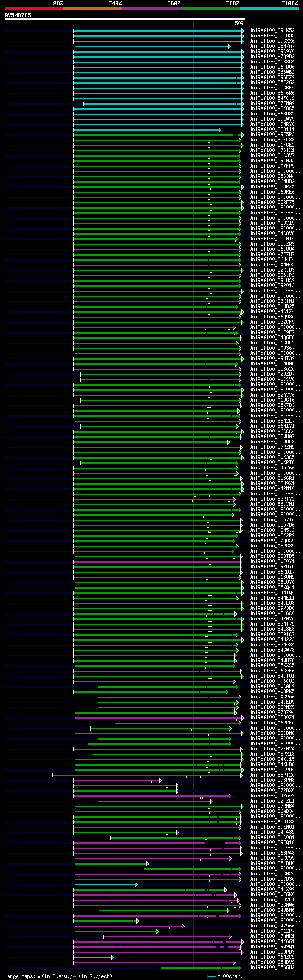303x980 pixels.
Task: Click the purple alignment bar for B0E0Y1
Action: 158,562
